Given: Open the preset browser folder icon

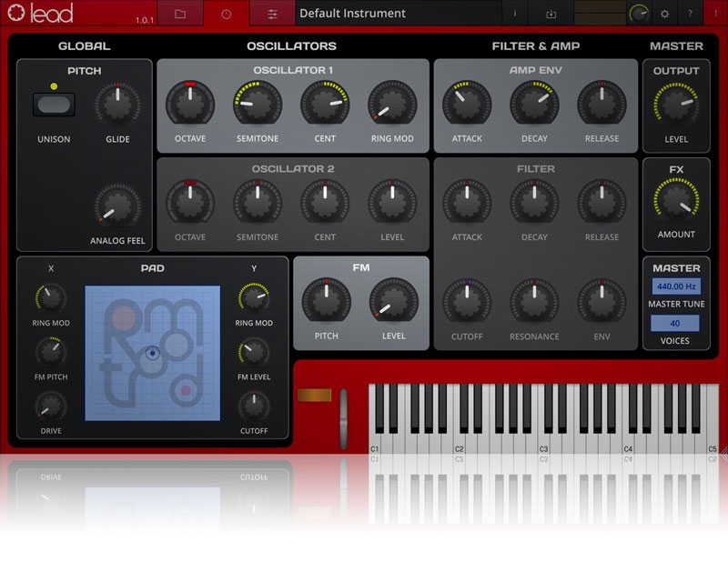Looking at the screenshot, I should [x=180, y=14].
